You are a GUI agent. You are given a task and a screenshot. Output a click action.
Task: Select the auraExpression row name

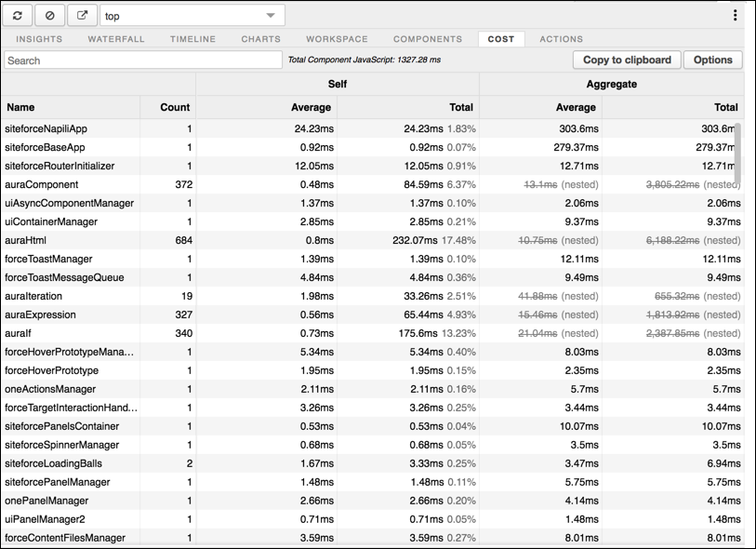pos(41,315)
